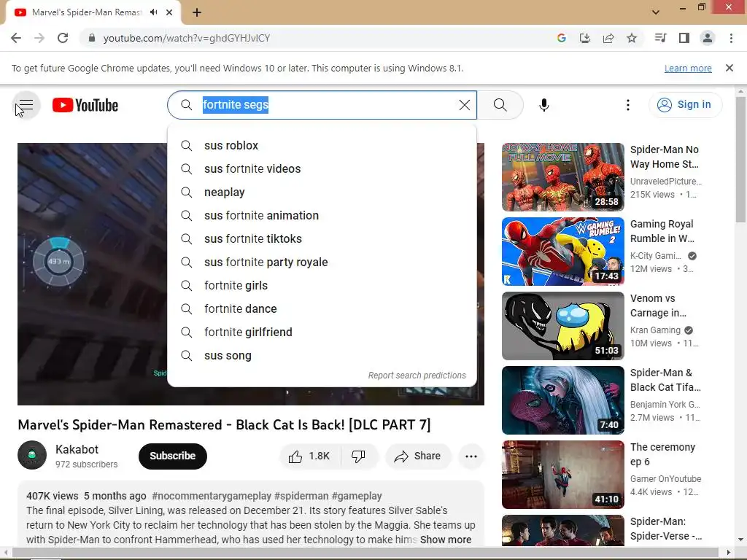Click the address bar URL

(186, 38)
